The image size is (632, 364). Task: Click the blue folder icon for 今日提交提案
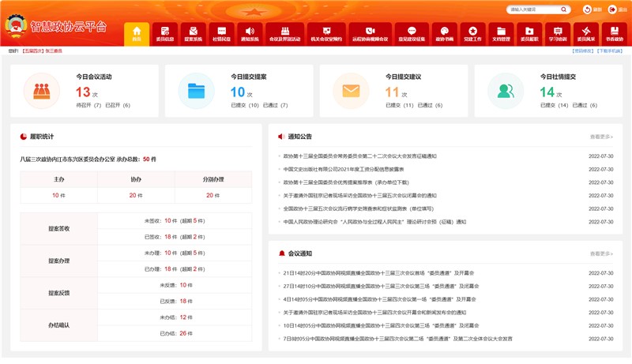point(196,91)
